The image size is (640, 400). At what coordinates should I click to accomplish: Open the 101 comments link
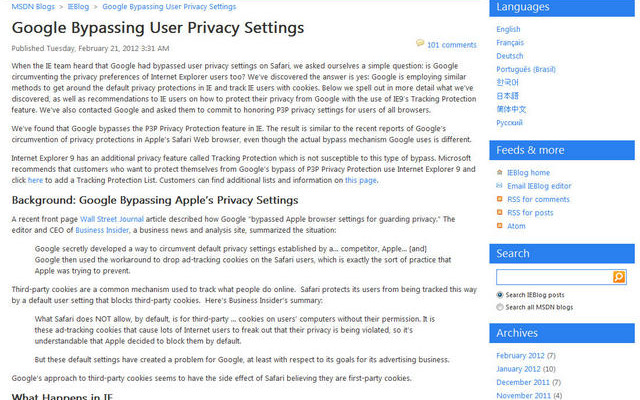pos(452,45)
